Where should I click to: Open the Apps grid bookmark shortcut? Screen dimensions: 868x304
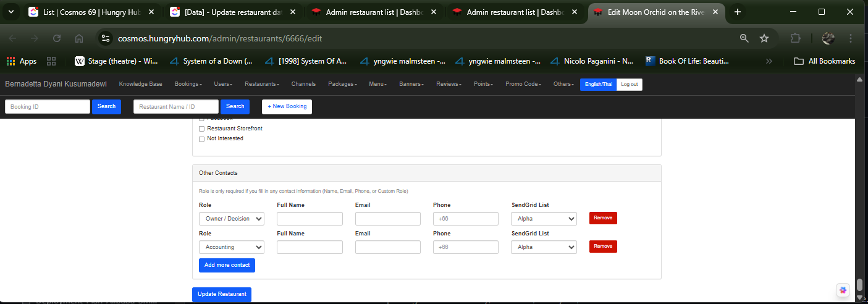pyautogui.click(x=22, y=61)
